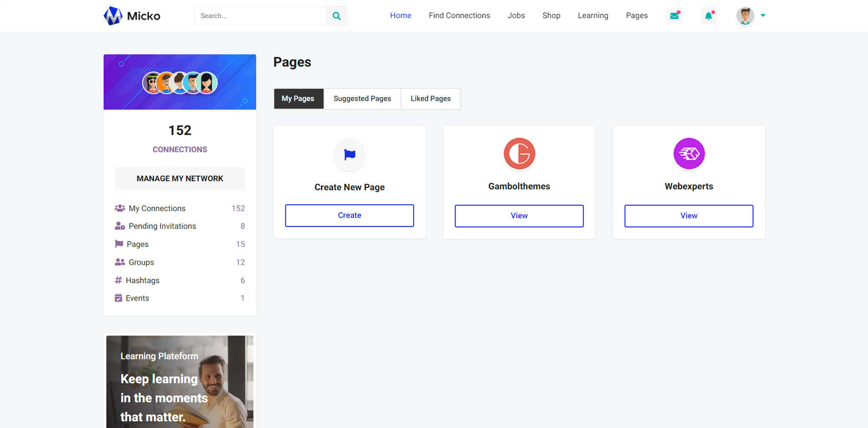Click the Events calendar icon in sidebar
Viewport: 868px width, 428px height.
(118, 298)
